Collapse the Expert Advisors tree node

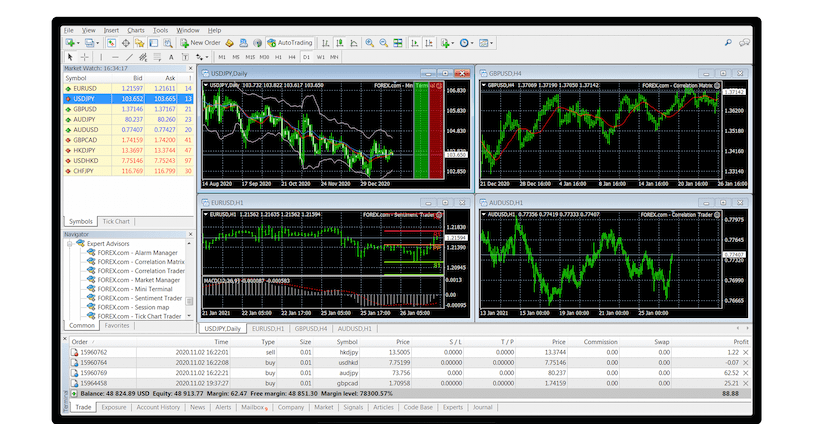[70, 244]
